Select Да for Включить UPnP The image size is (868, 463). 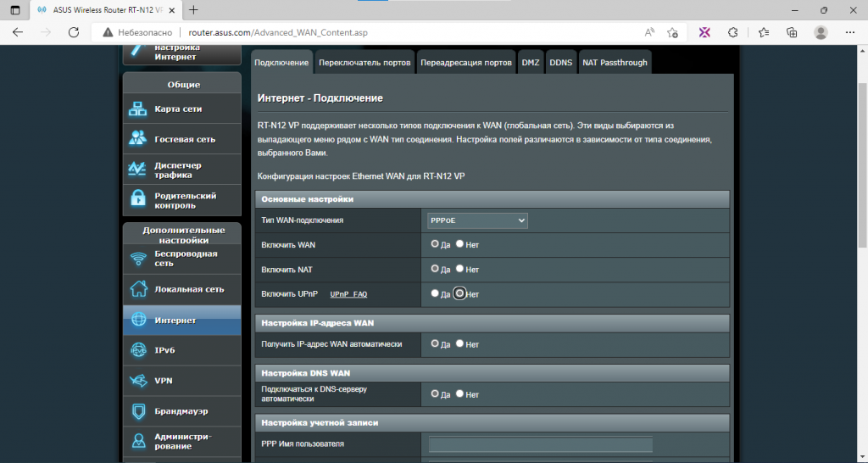point(435,293)
